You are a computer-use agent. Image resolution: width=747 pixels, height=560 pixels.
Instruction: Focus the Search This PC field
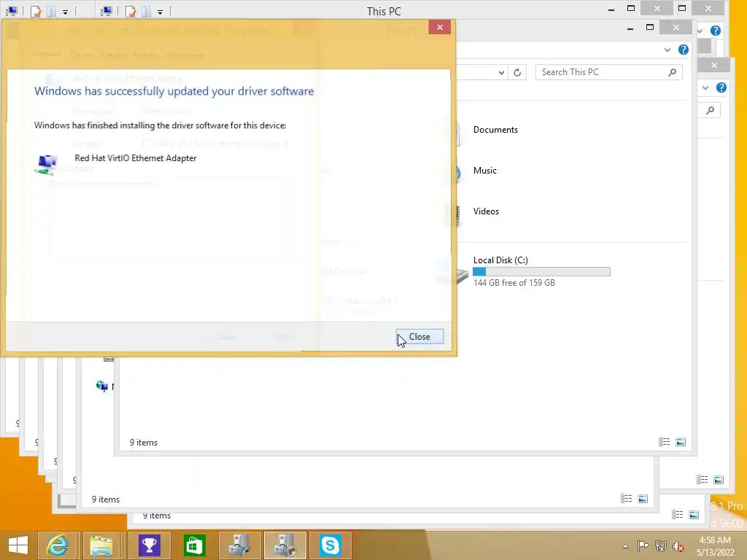608,72
